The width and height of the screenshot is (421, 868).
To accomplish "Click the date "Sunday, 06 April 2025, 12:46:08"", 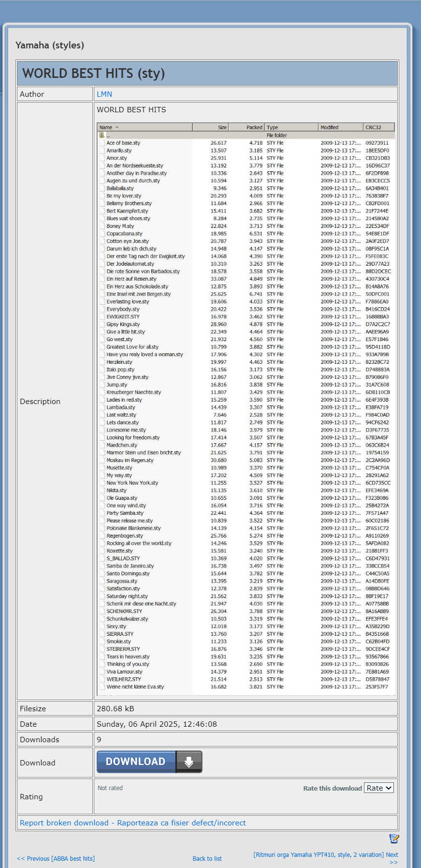I will 157,724.
